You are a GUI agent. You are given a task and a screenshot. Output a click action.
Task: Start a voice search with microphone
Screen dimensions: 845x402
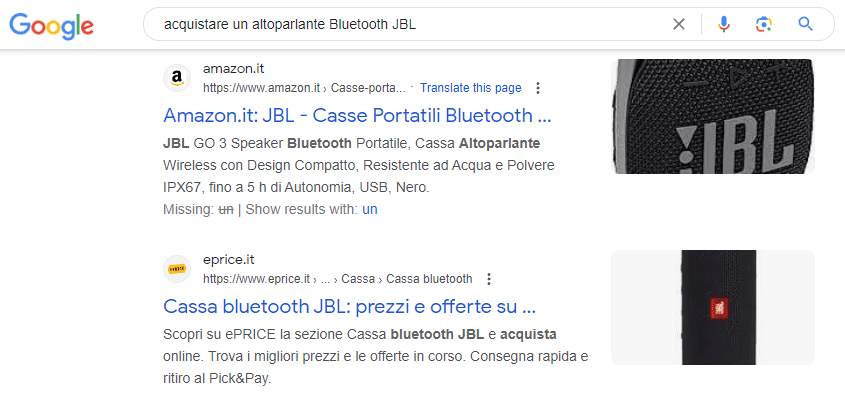tap(723, 24)
